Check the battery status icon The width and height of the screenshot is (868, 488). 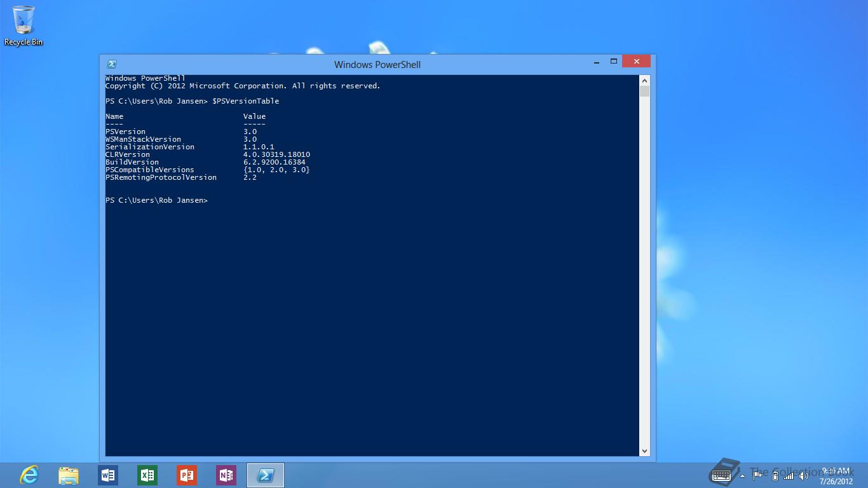pos(775,475)
